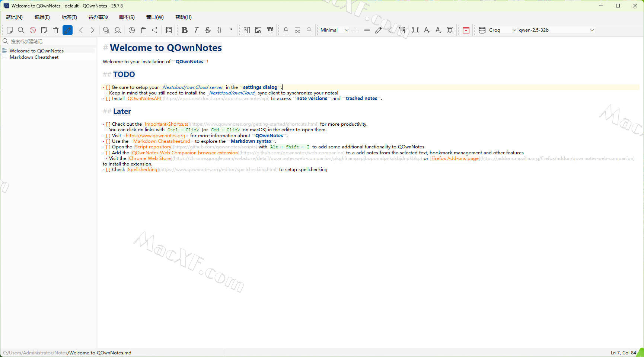The width and height of the screenshot is (644, 357).
Task: Click the New note icon
Action: (x=10, y=30)
